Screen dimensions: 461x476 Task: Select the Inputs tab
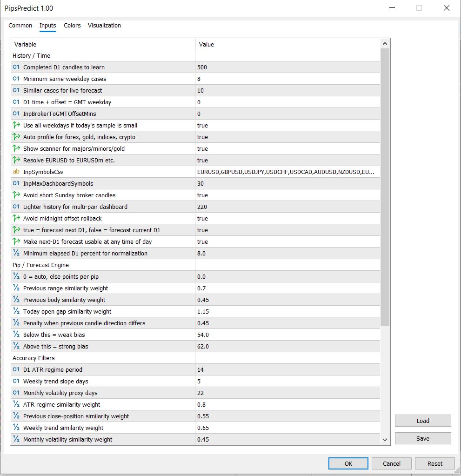coord(47,26)
